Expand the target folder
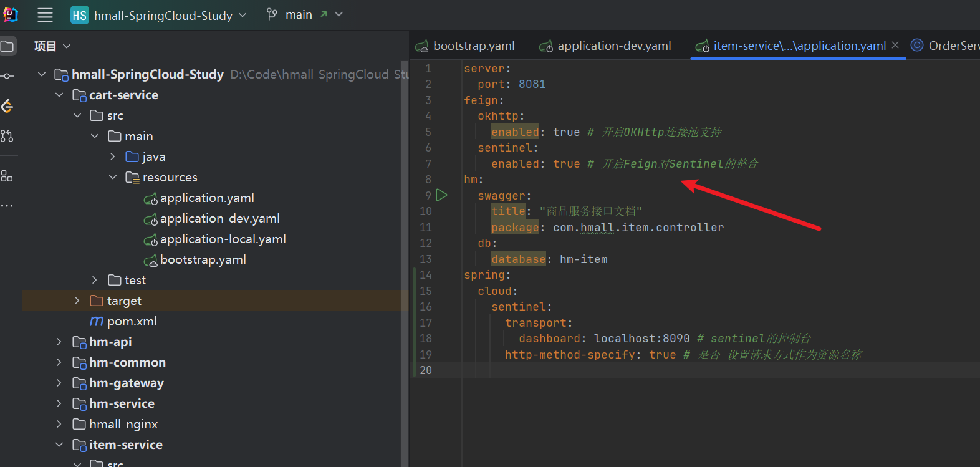Screen dimensions: 980x467 (77, 301)
